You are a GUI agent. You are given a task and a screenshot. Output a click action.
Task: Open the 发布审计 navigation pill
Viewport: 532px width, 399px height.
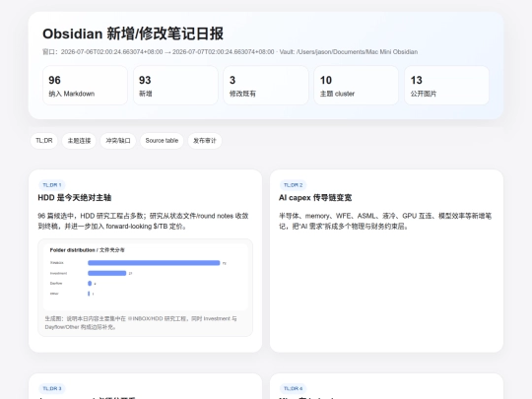point(205,141)
